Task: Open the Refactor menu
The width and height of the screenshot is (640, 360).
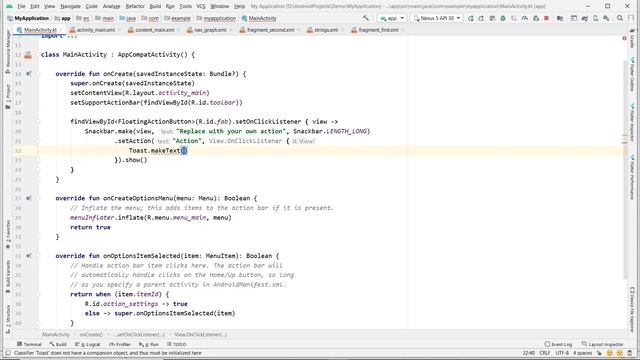Action: (x=135, y=6)
